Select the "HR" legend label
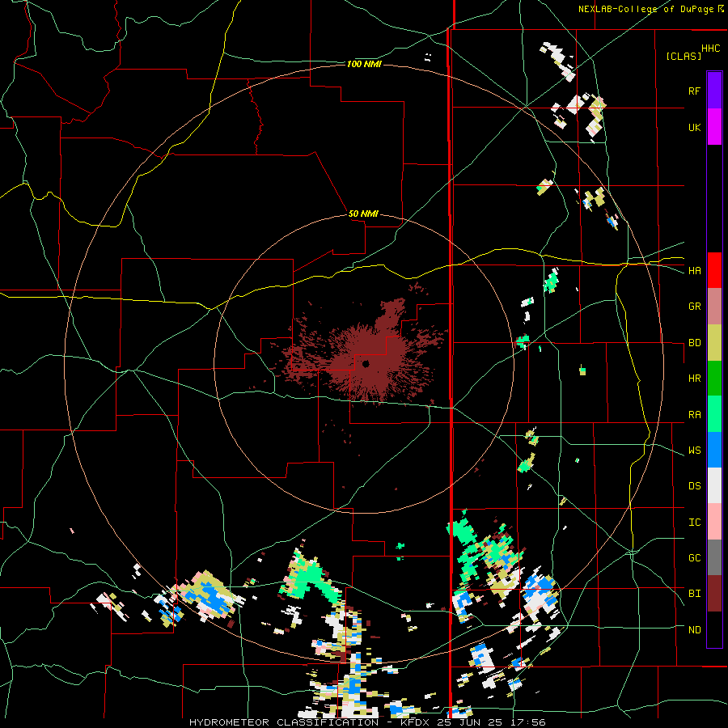The height and width of the screenshot is (728, 728). 695,379
